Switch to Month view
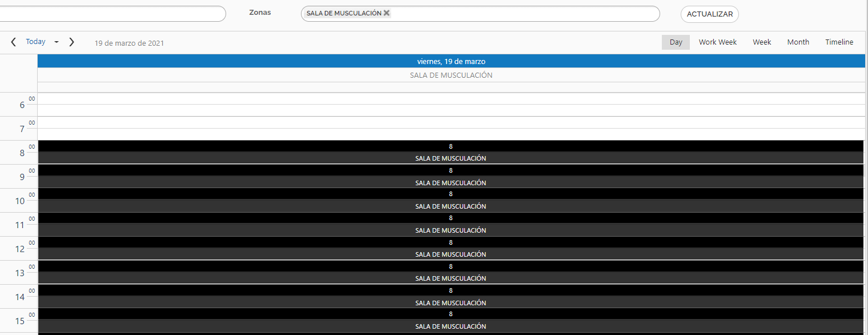This screenshot has height=335, width=868. [798, 42]
